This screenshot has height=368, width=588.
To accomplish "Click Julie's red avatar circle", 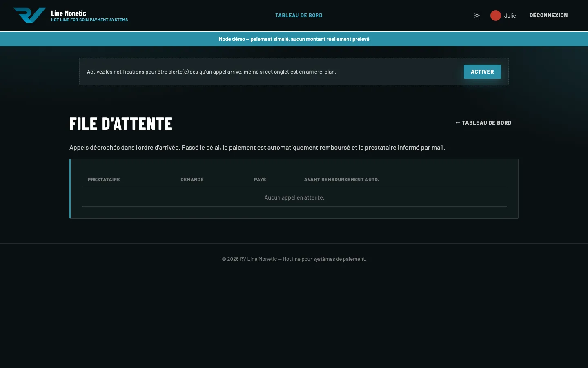I will click(x=496, y=16).
